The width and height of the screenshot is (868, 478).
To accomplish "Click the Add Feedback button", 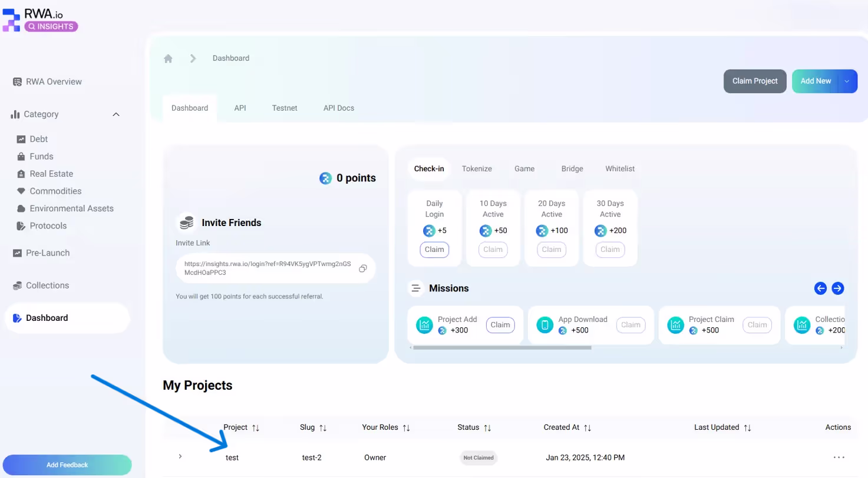I will 67,465.
